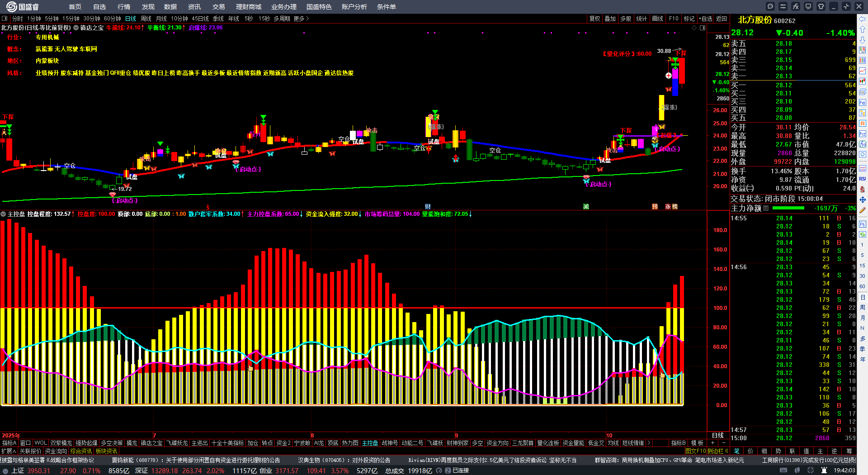Click the 主力净额 green progress bar
The width and height of the screenshot is (868, 475).
click(x=788, y=208)
